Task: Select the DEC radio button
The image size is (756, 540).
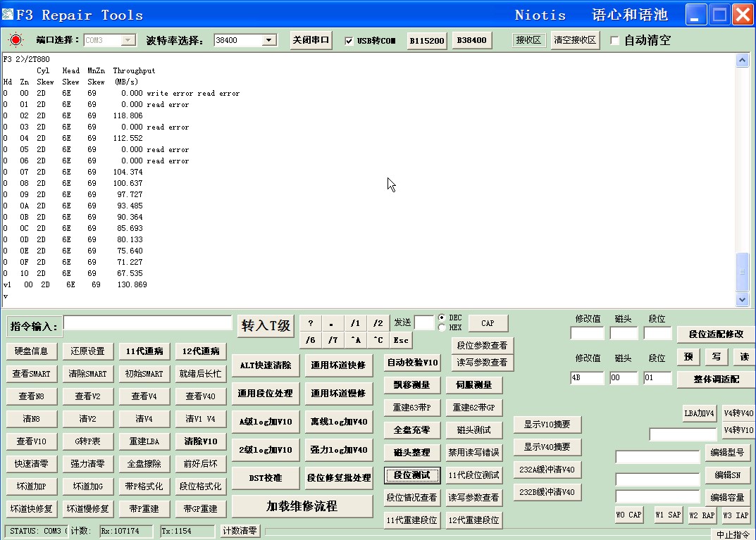Action: coord(442,318)
